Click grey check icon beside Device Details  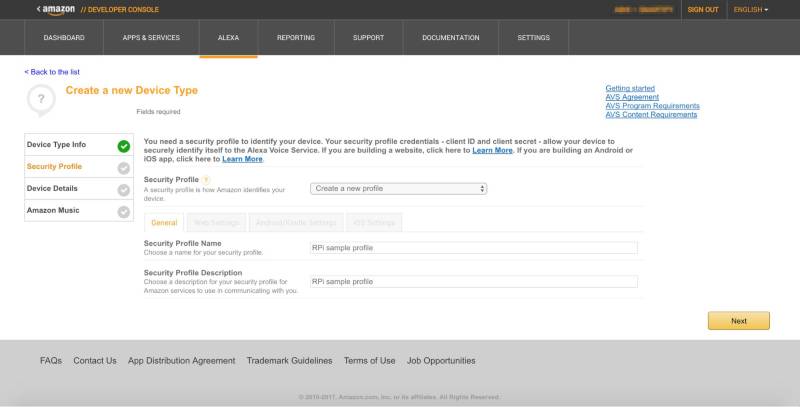click(123, 190)
